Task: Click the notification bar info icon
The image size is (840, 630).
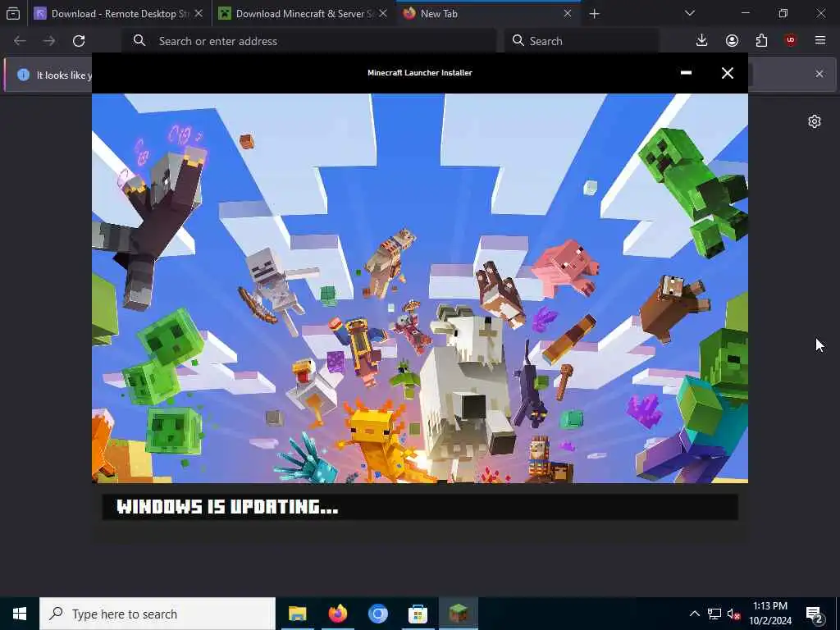Action: (x=23, y=75)
